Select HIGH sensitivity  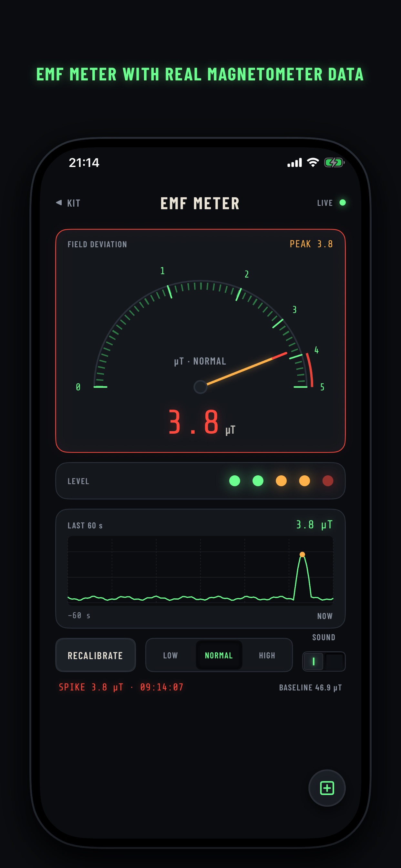[x=267, y=656]
